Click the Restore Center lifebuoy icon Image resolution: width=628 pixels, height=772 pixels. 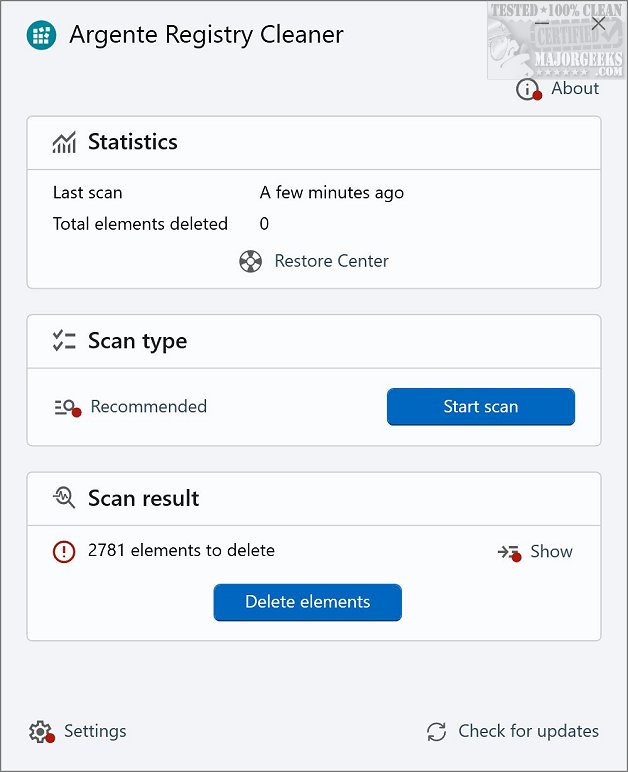point(250,262)
